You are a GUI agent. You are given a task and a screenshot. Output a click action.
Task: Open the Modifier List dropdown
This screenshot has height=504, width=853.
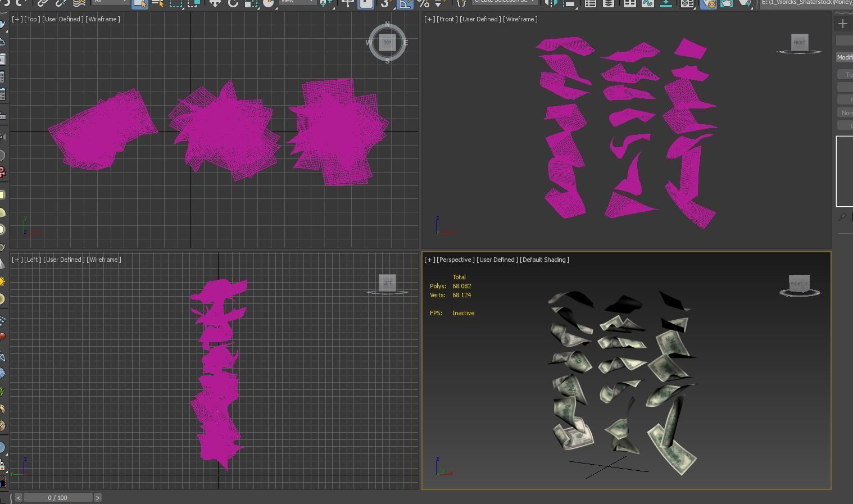click(845, 57)
